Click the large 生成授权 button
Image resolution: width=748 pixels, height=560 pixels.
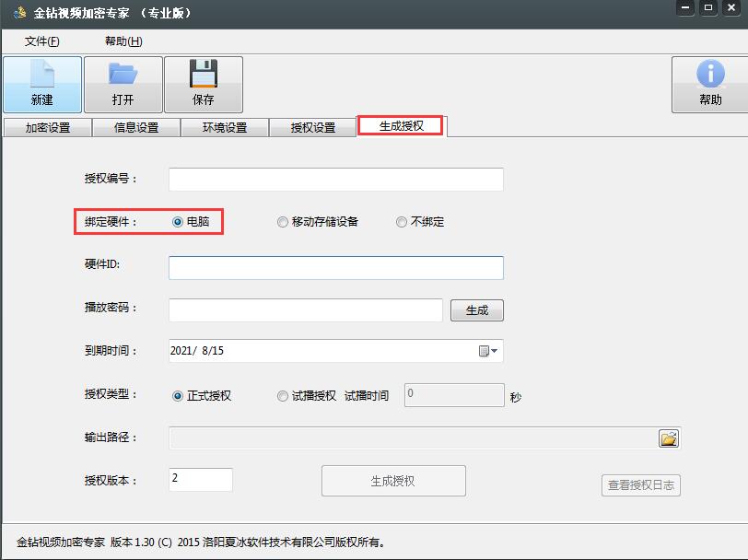tap(393, 481)
